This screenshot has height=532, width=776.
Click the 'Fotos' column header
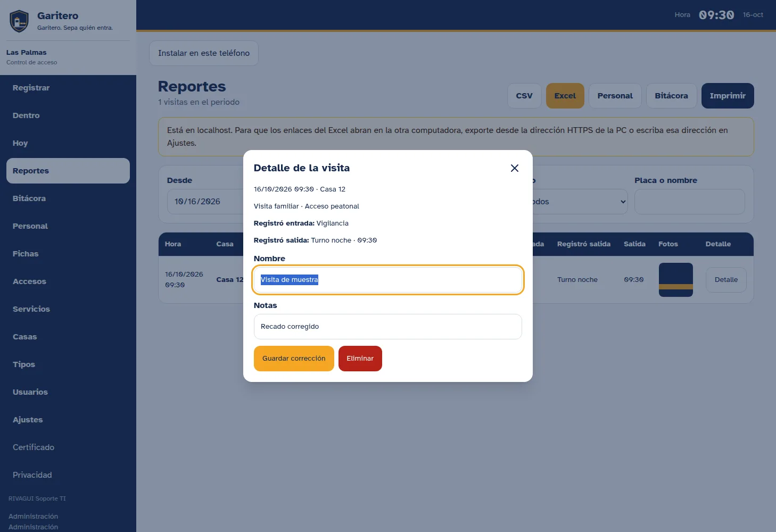click(668, 244)
